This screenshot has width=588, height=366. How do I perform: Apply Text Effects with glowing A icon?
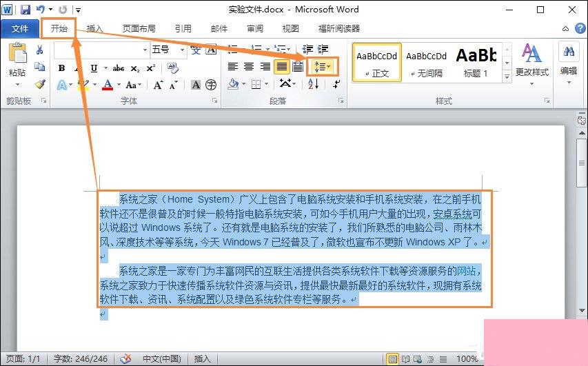point(61,85)
